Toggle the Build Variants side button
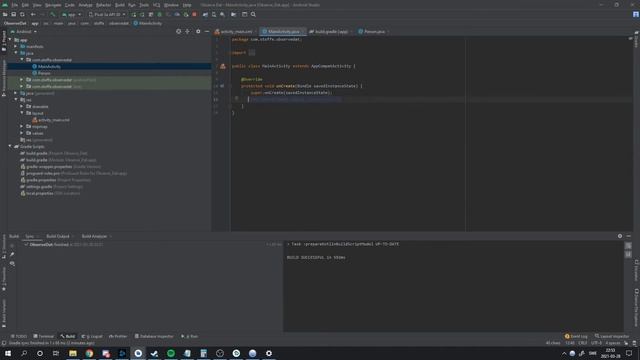 click(4, 313)
